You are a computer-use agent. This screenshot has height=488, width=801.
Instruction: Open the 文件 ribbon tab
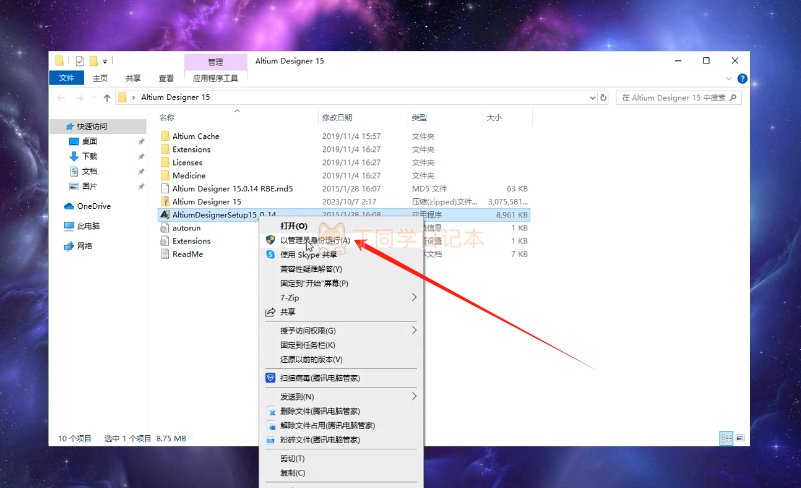pyautogui.click(x=66, y=78)
